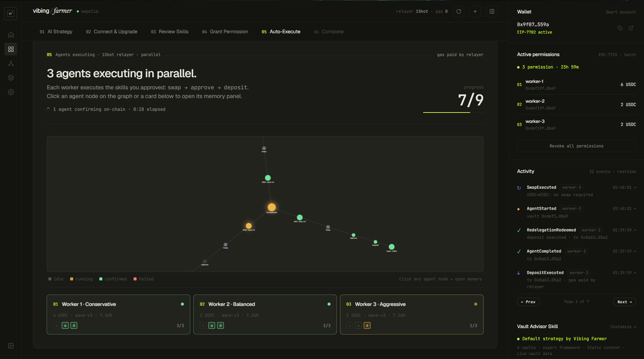The height and width of the screenshot is (359, 644).
Task: Open the Worker 3 Aggressive card
Action: 412,315
